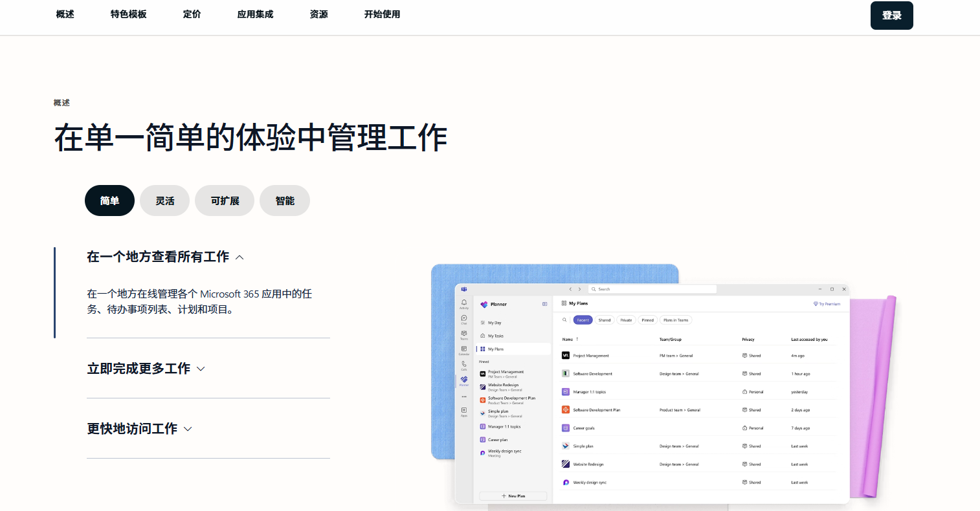Viewport: 980px width, 511px height.
Task: Click the orange Software Development Plan list icon
Action: [x=566, y=410]
